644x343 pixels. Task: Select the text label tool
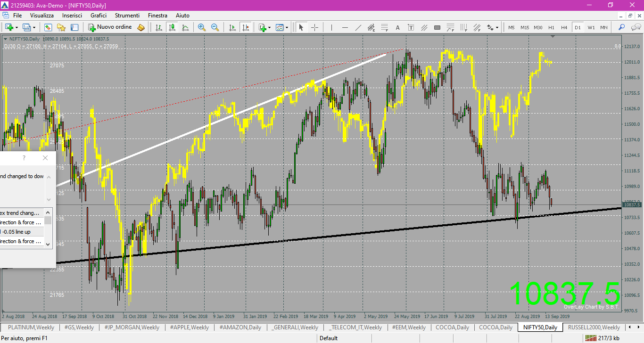point(411,27)
